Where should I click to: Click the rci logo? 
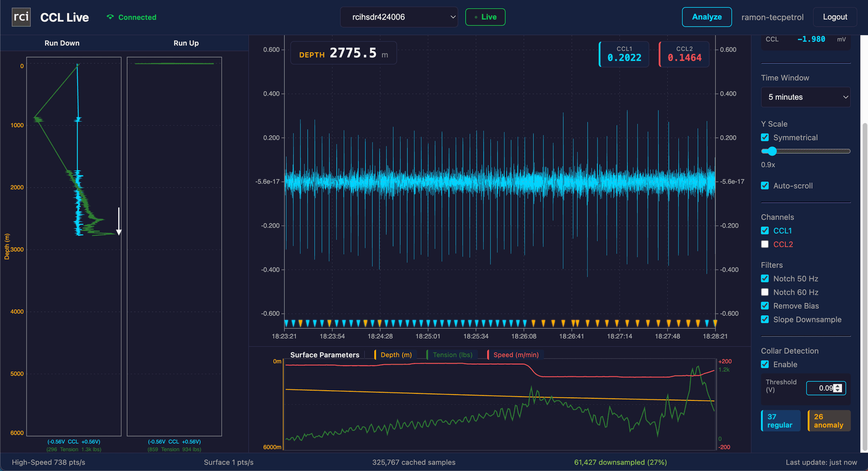pyautogui.click(x=21, y=17)
